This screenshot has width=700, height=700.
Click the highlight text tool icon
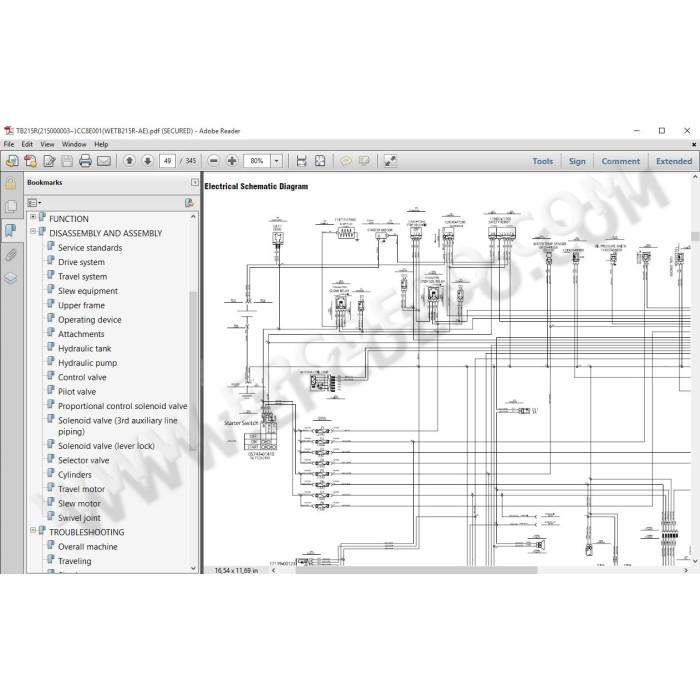click(x=364, y=161)
